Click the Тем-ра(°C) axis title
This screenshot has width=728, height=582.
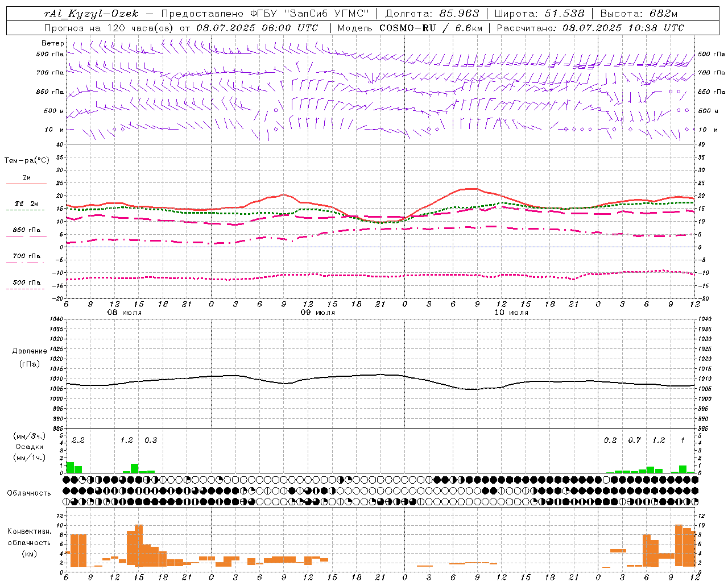(x=27, y=161)
